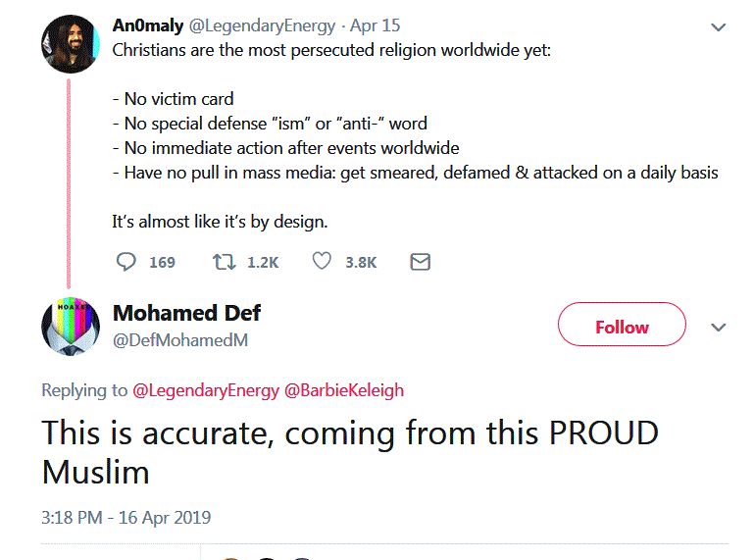754x560 pixels.
Task: Follow Mohamed Def
Action: [x=622, y=327]
